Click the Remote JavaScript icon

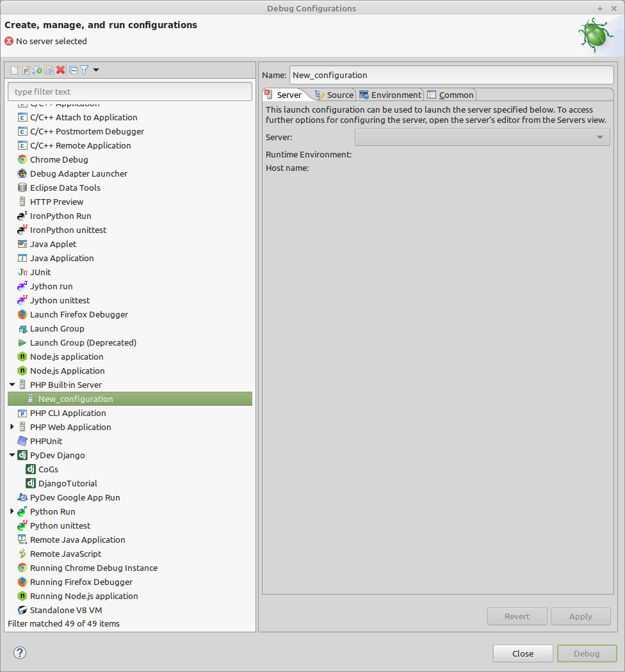tap(22, 554)
